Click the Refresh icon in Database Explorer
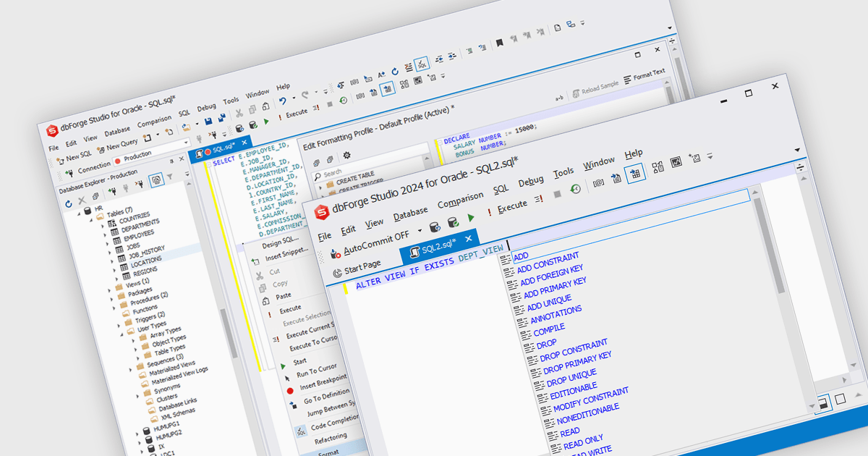This screenshot has width=868, height=456. (69, 204)
